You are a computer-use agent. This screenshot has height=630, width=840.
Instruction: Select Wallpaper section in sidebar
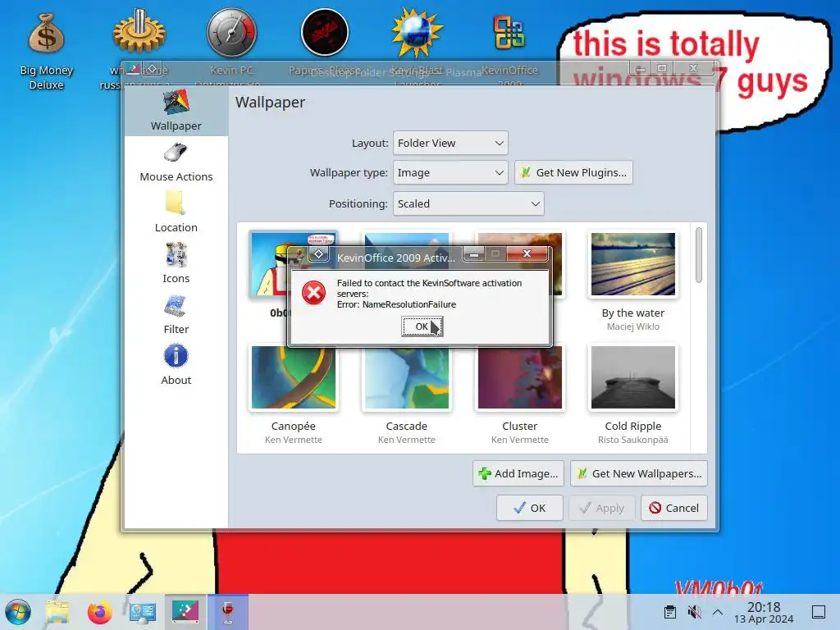pos(176,111)
